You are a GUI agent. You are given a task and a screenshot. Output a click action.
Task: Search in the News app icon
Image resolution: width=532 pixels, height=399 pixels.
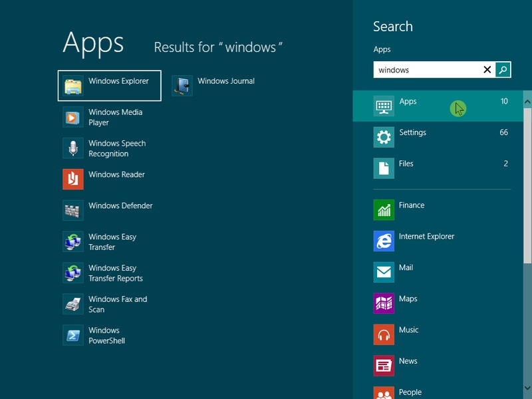pos(384,366)
